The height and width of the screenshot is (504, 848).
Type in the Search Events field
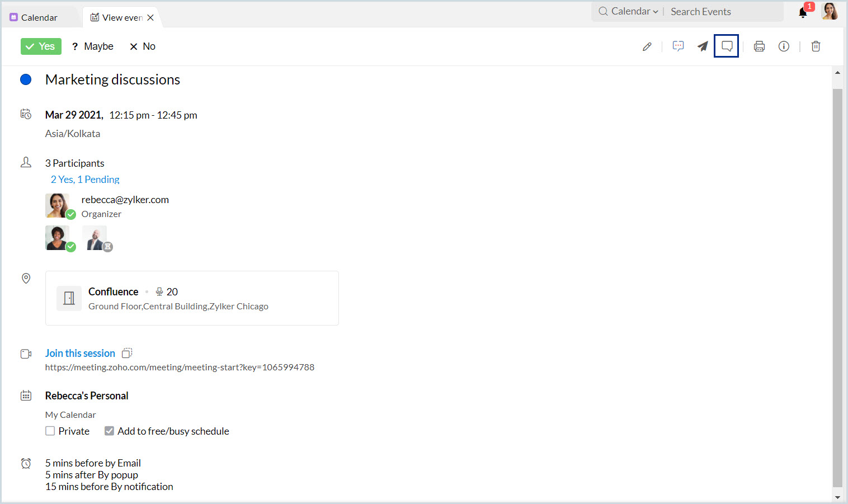pyautogui.click(x=722, y=12)
